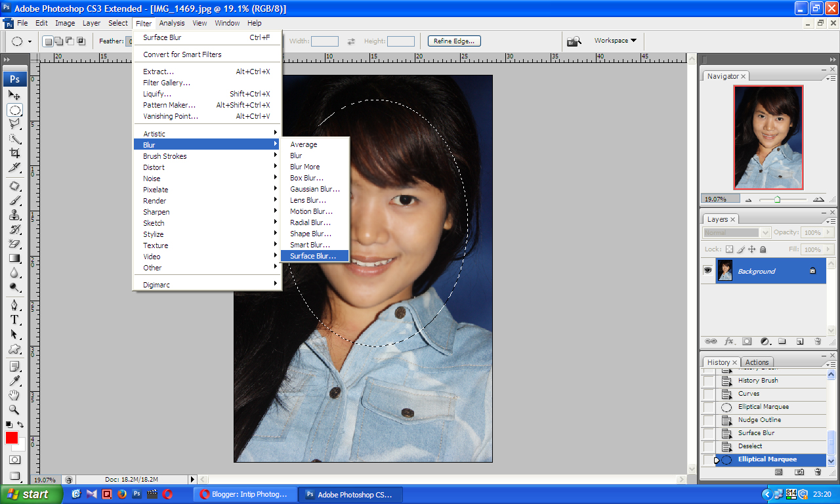The height and width of the screenshot is (504, 840).
Task: Select the Eyedropper tool
Action: tap(14, 381)
